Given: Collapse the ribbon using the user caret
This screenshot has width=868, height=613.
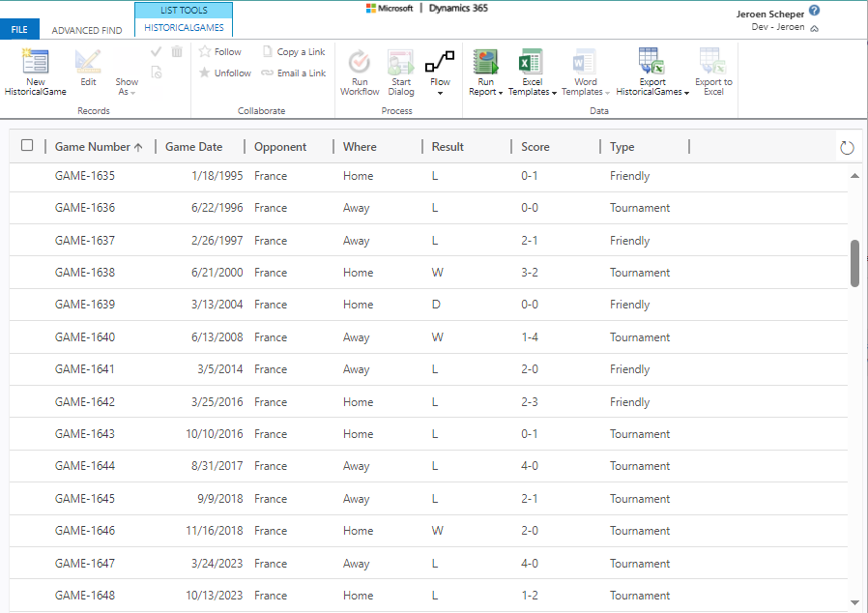Looking at the screenshot, I should (814, 29).
